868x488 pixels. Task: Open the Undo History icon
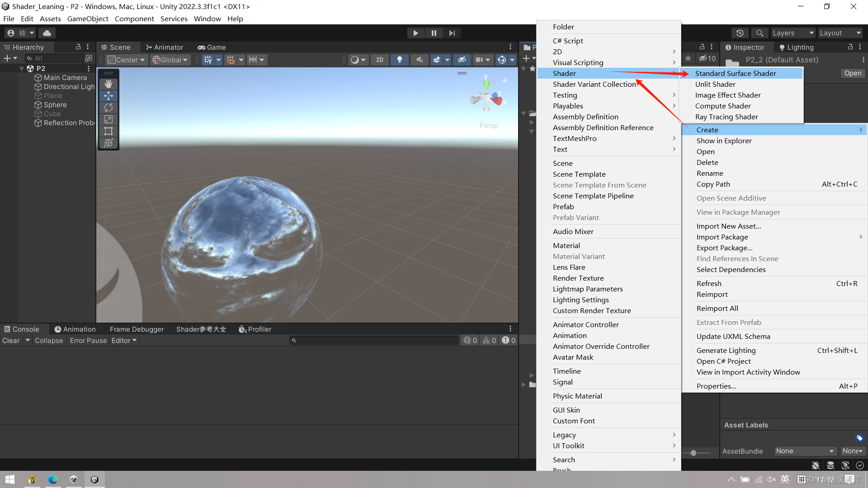(740, 33)
